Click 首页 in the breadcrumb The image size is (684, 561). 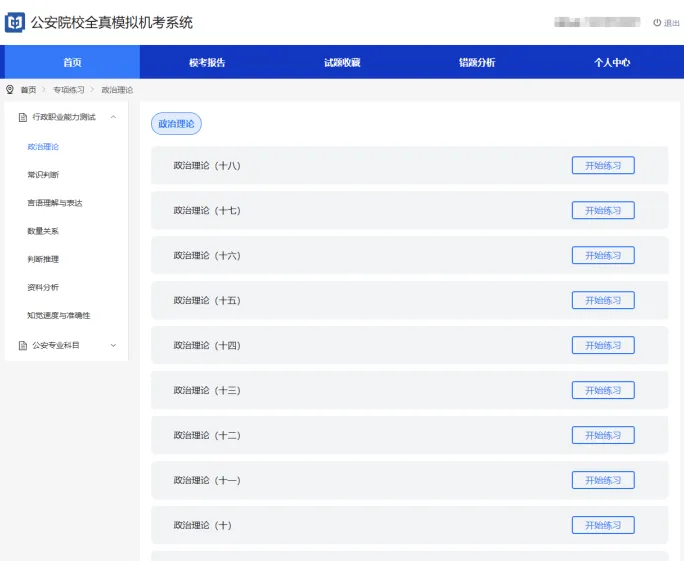pos(28,90)
